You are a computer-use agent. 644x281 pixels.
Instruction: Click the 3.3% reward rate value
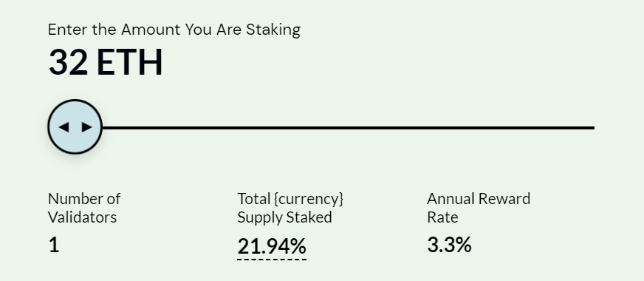tap(449, 245)
